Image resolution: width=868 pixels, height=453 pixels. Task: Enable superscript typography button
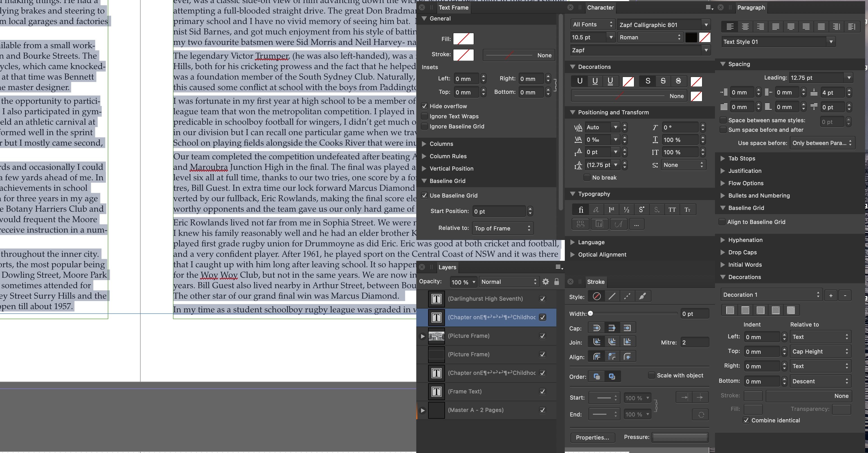tap(642, 210)
